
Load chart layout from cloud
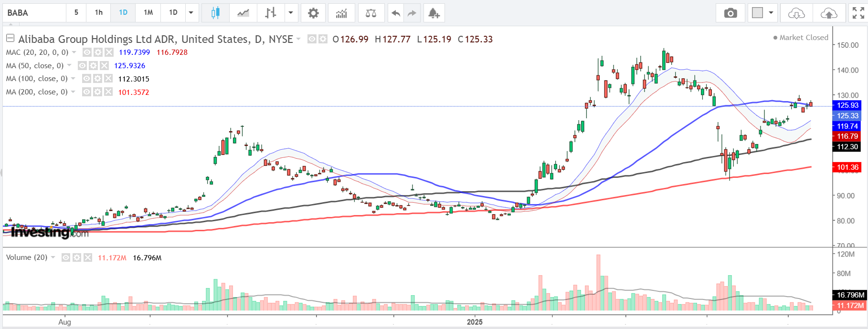click(796, 13)
